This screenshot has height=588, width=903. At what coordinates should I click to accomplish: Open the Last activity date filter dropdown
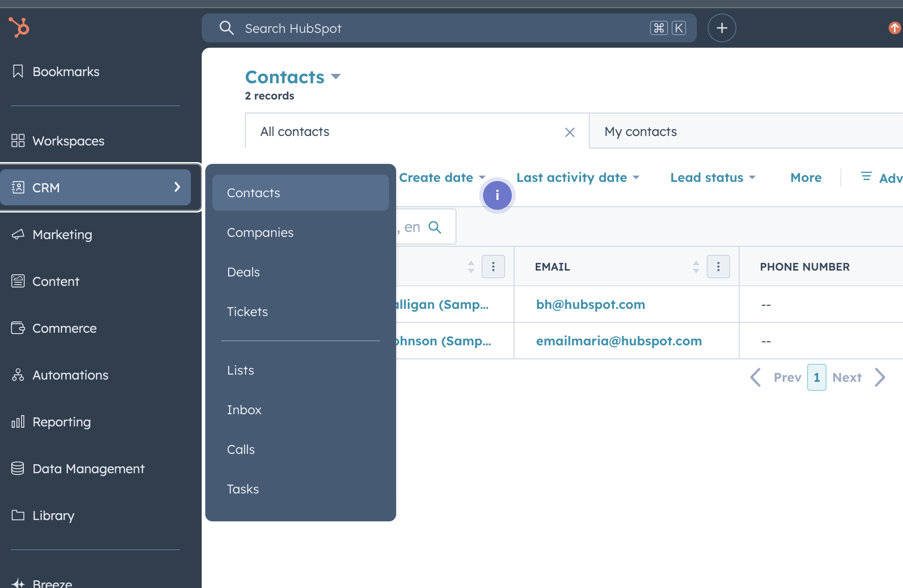(578, 177)
